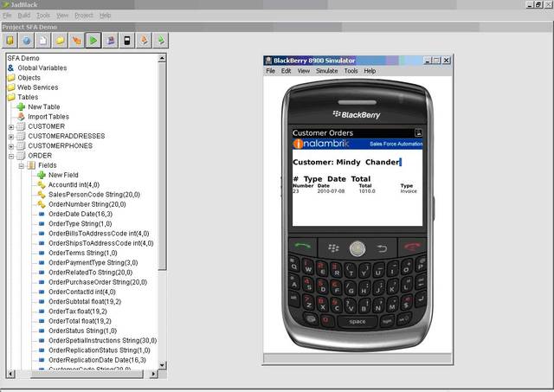Viewport: 554px width, 392px height.
Task: Select Import Tables in the tree
Action: pos(48,117)
